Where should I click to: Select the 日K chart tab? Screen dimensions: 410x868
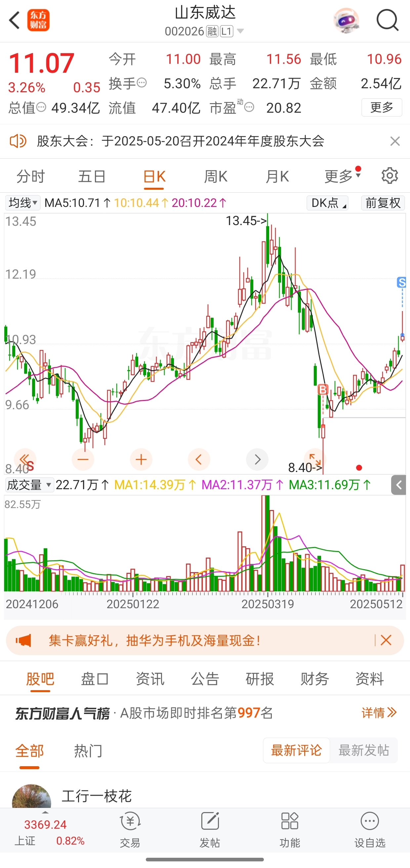pyautogui.click(x=154, y=176)
